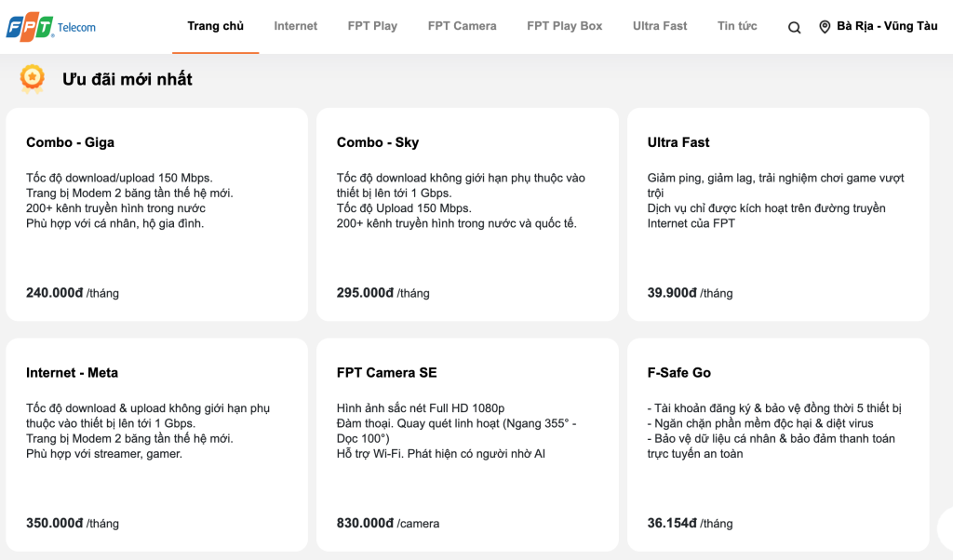Viewport: 953px width, 560px height.
Task: Select FPT Play Box in navigation
Action: (565, 26)
